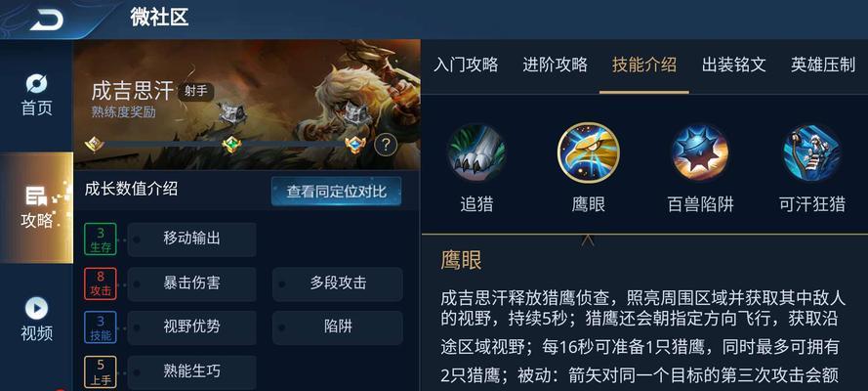Select the 追猎 claw skill icon
Viewport: 868px width, 391px height.
pyautogui.click(x=476, y=152)
